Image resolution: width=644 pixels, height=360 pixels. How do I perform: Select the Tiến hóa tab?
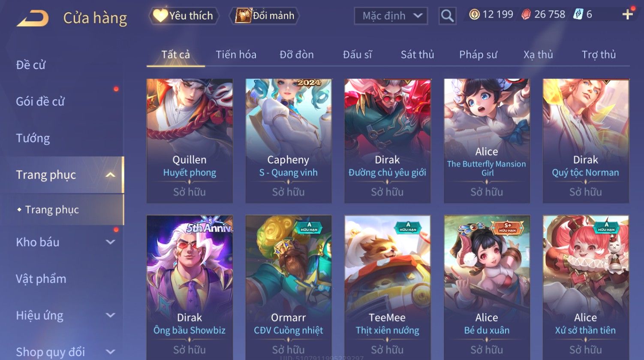(x=236, y=54)
